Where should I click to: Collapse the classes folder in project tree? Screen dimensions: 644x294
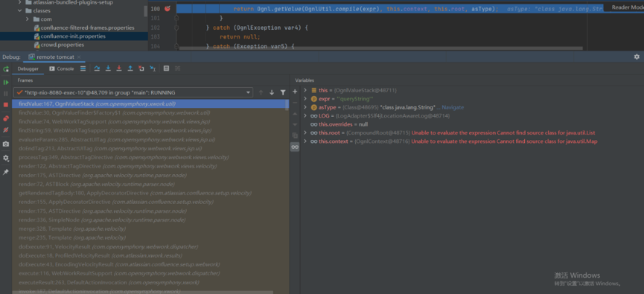(19, 10)
